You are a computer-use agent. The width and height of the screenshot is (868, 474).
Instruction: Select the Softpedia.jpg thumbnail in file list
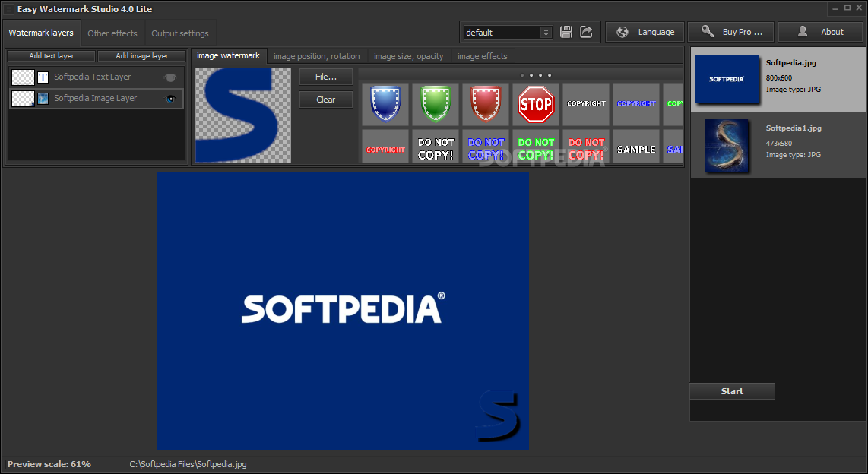click(x=727, y=79)
